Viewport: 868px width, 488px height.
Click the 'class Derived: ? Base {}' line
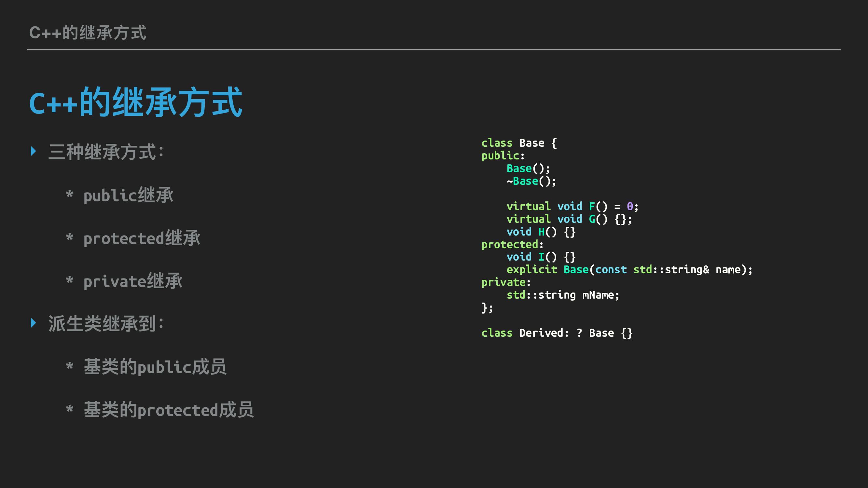coord(557,333)
